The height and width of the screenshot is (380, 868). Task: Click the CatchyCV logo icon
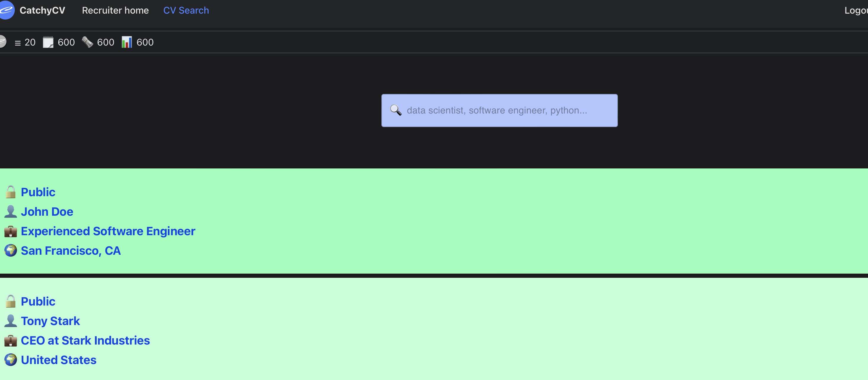coord(6,10)
